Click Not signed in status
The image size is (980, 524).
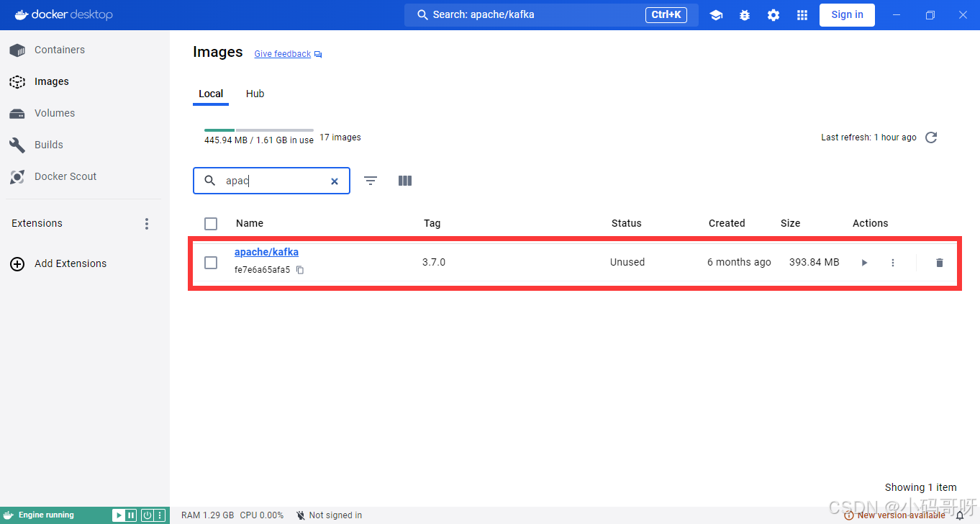329,515
